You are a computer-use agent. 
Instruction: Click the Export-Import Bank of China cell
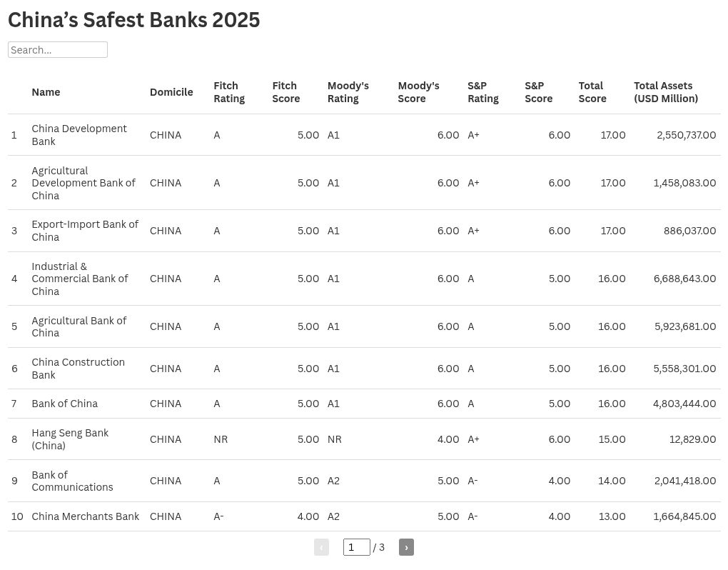(85, 231)
